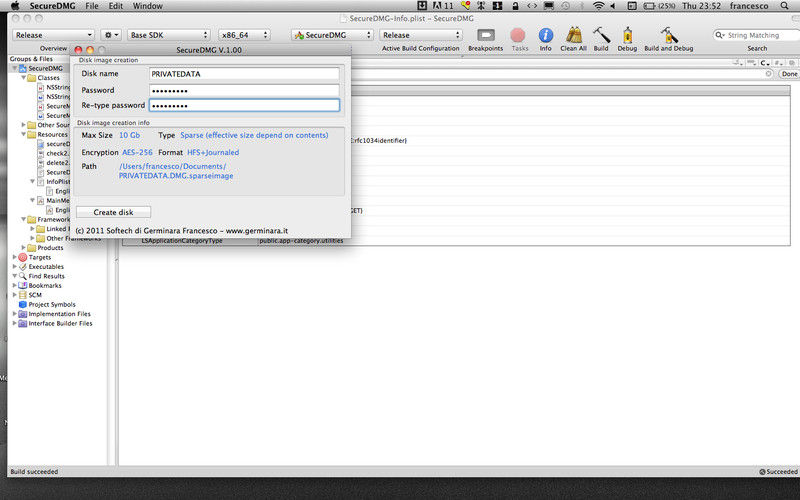Click the francesco user menu

749,6
